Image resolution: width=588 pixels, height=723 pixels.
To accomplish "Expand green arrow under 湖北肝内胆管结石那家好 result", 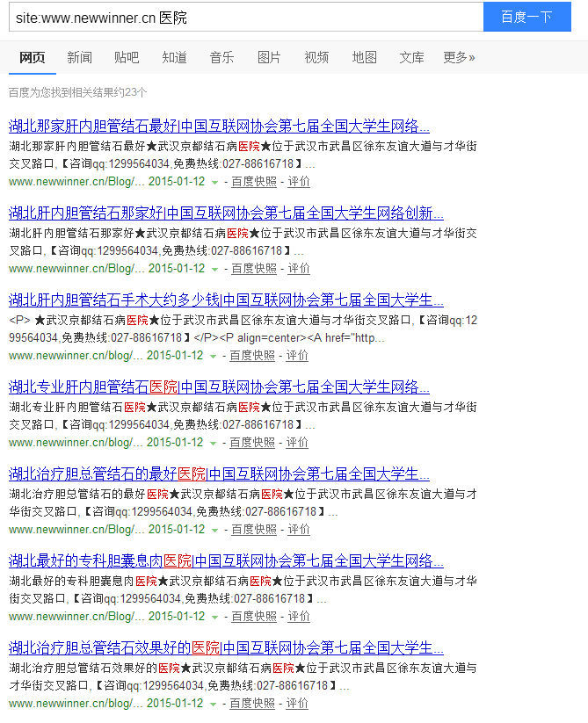I will click(x=214, y=270).
